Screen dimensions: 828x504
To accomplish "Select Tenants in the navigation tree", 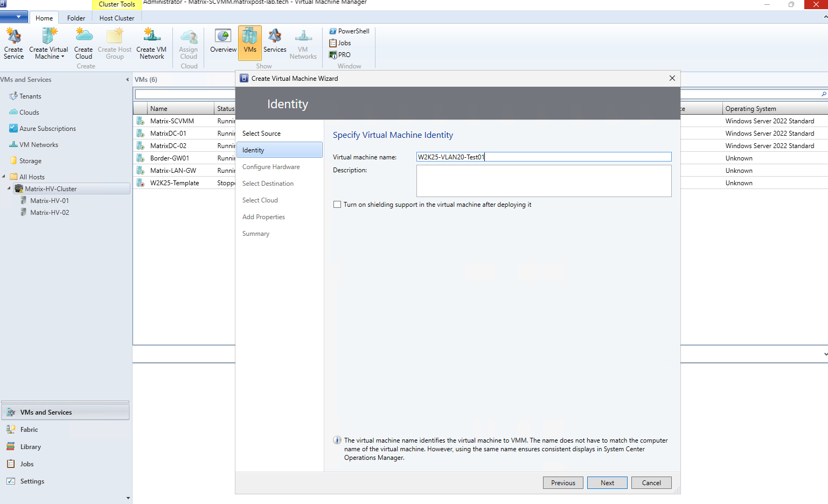I will pos(25,96).
